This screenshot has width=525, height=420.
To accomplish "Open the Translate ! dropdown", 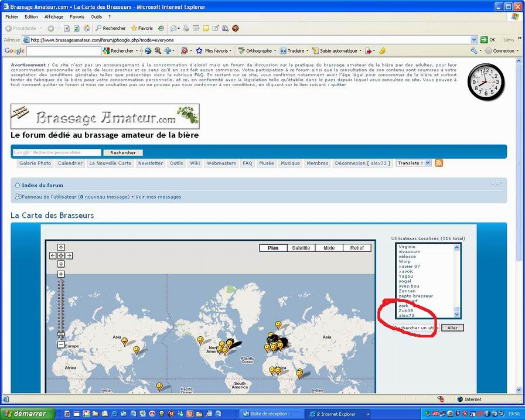I will pos(414,163).
